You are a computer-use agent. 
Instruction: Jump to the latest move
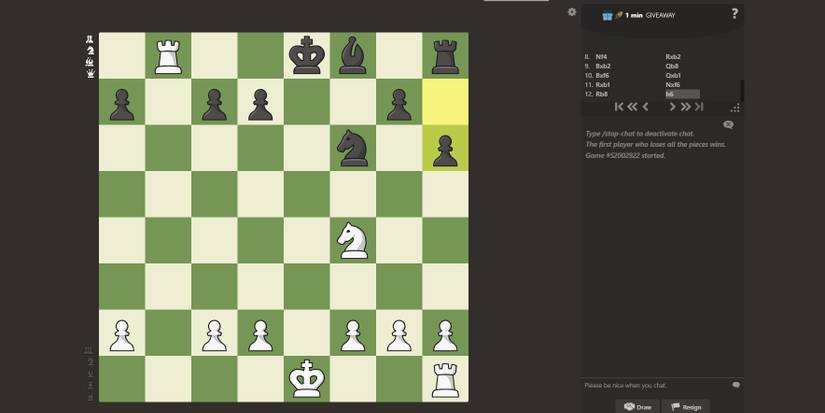coord(699,107)
